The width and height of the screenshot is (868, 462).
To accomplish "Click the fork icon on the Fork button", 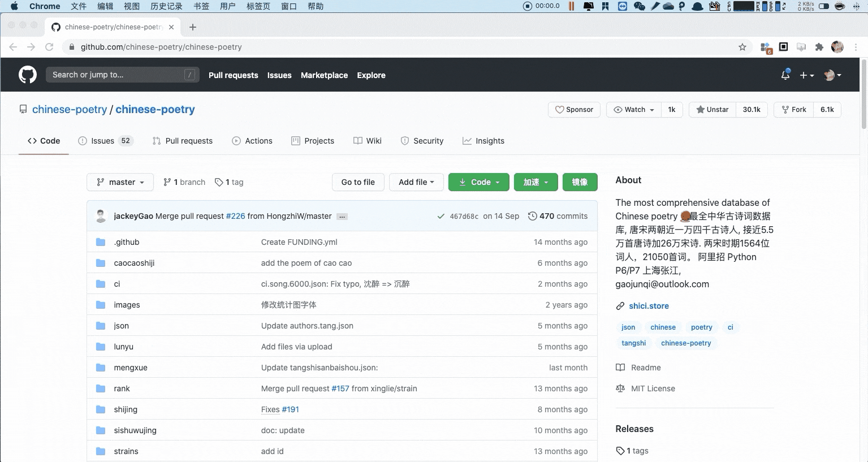I will 786,109.
